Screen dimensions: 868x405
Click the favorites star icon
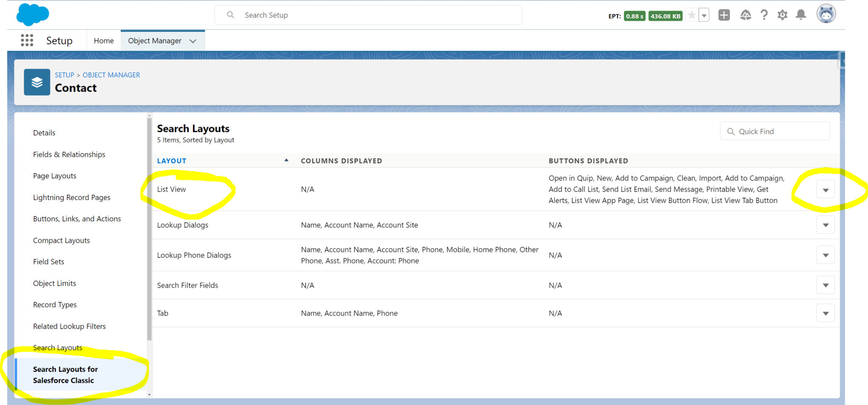pyautogui.click(x=691, y=16)
